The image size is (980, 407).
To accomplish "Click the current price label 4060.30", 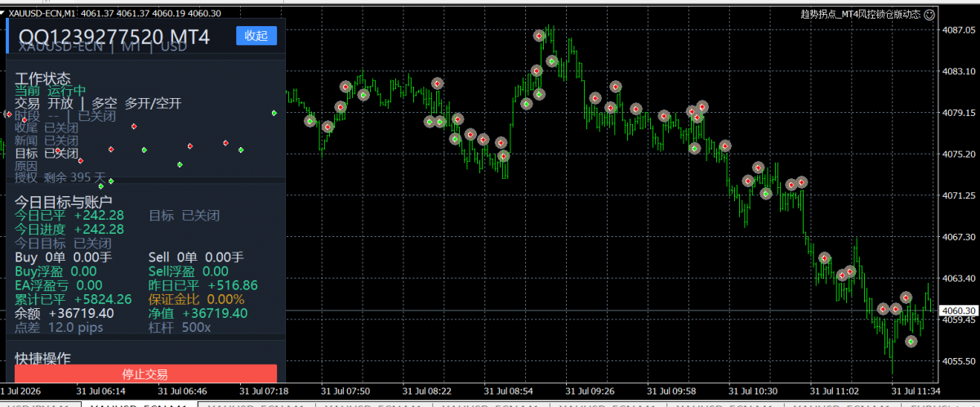I will click(x=960, y=311).
